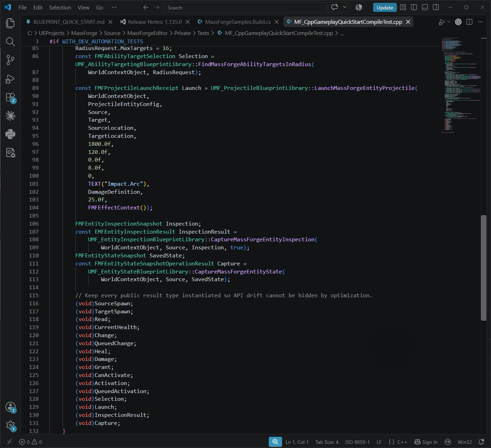Click the title bar Search field
The image size is (491, 448).
(246, 7)
